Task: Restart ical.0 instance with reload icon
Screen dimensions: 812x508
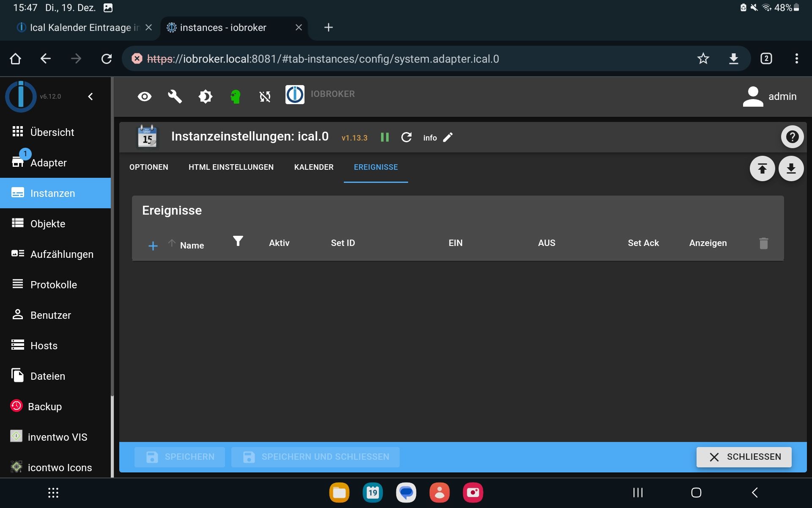Action: click(x=406, y=137)
